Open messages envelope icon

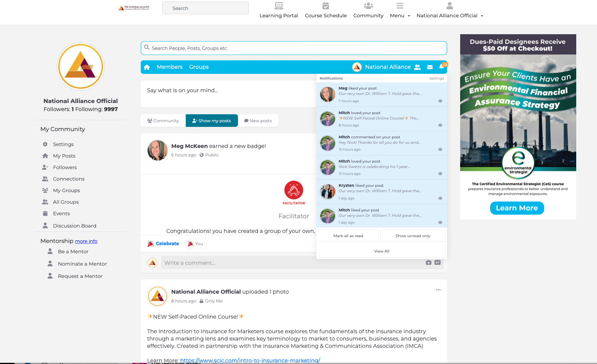pos(430,67)
